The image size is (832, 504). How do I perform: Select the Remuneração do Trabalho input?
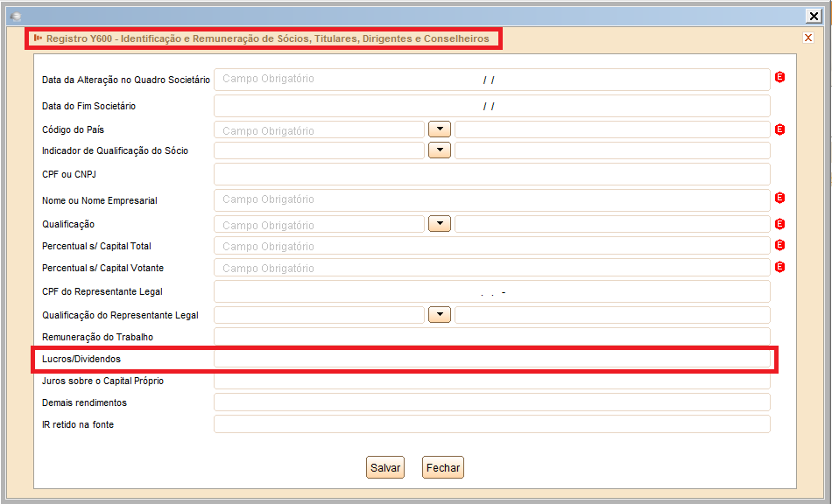[491, 336]
